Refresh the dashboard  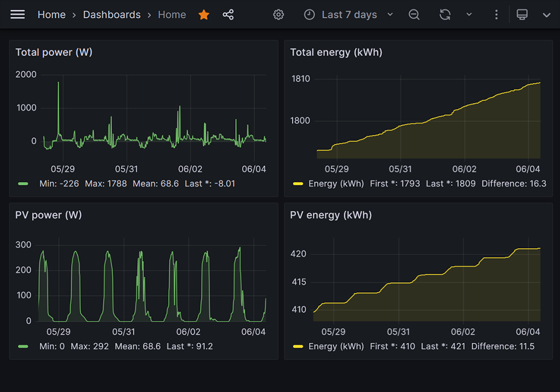[445, 15]
